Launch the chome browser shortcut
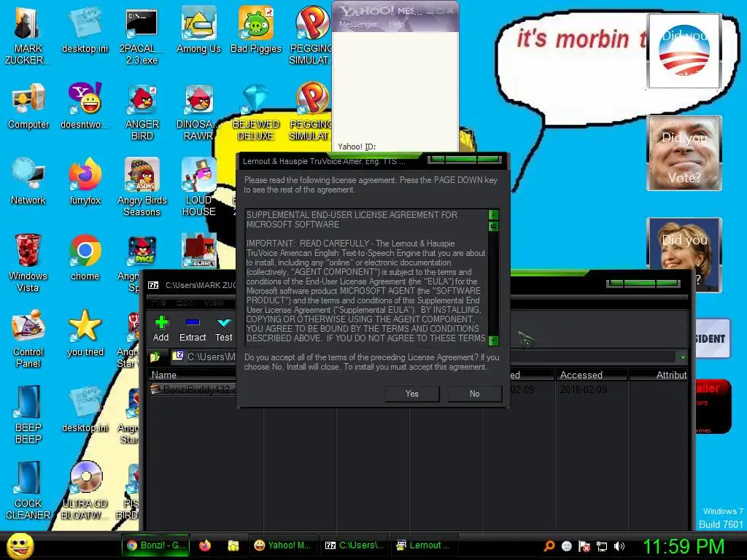This screenshot has width=747, height=560. coord(85,257)
